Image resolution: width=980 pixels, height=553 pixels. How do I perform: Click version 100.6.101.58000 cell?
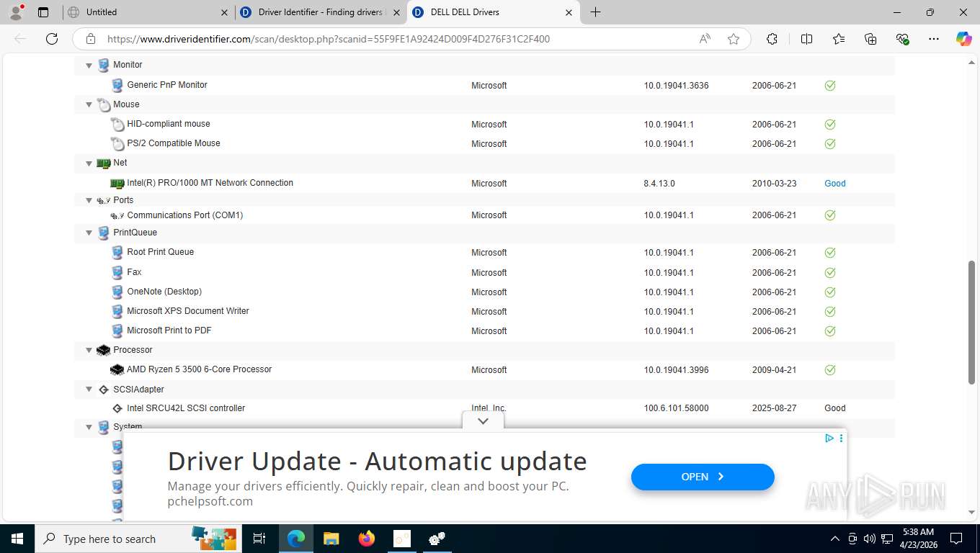[676, 408]
